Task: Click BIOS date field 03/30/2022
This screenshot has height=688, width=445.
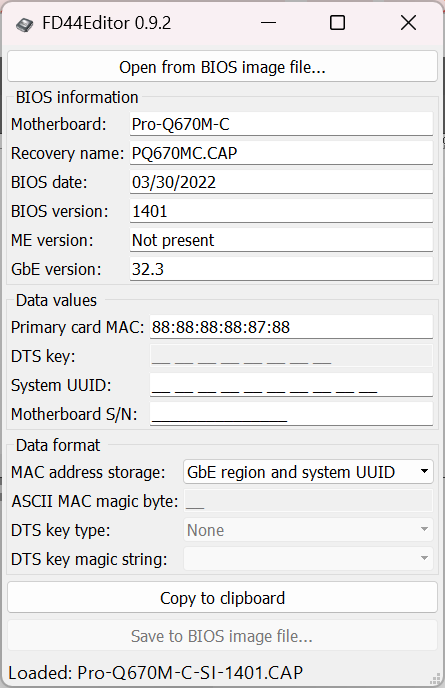Action: tap(281, 182)
